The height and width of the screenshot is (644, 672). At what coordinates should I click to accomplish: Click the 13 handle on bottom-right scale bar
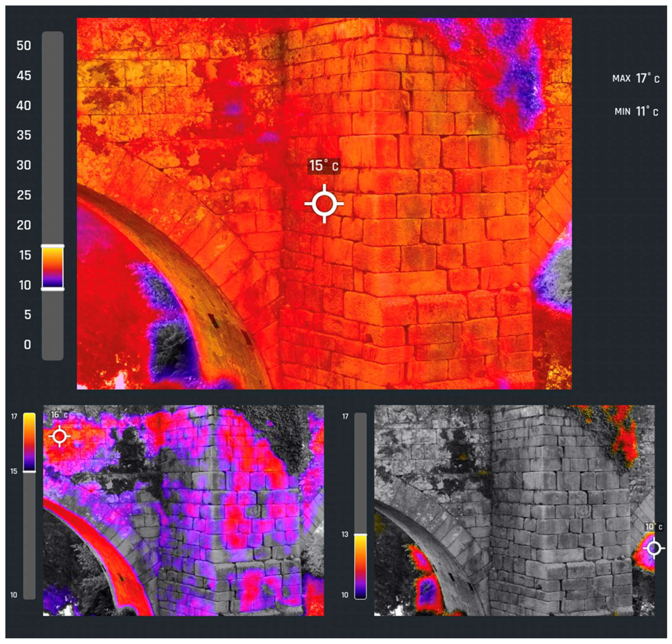tap(360, 535)
